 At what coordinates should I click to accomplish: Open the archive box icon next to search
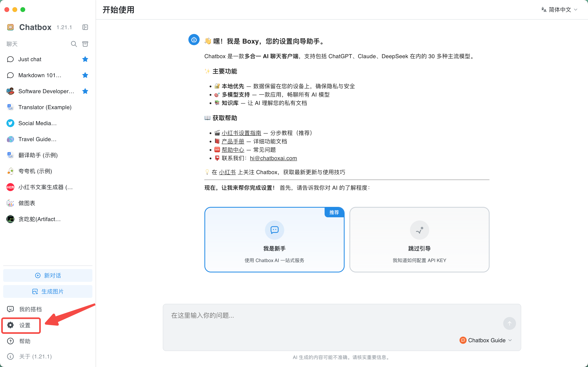(x=85, y=44)
